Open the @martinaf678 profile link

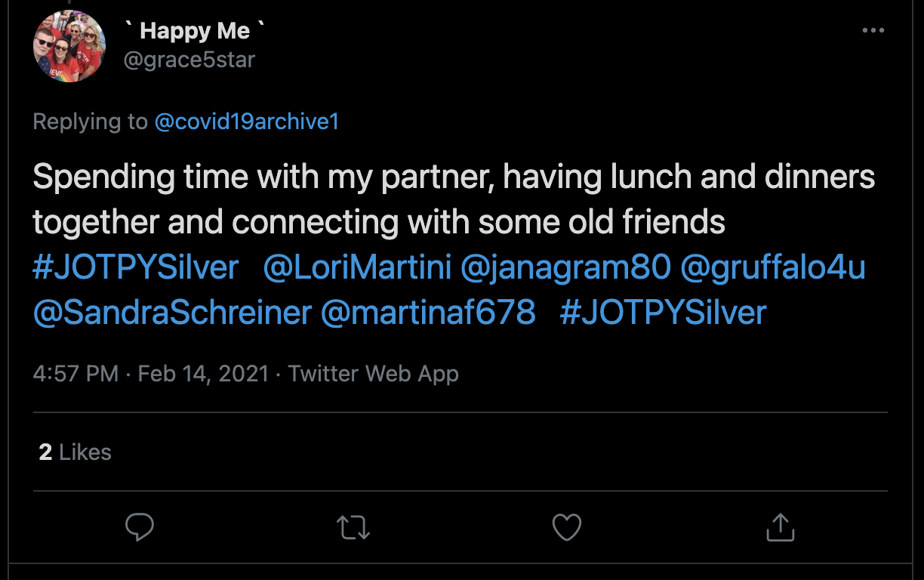click(428, 312)
